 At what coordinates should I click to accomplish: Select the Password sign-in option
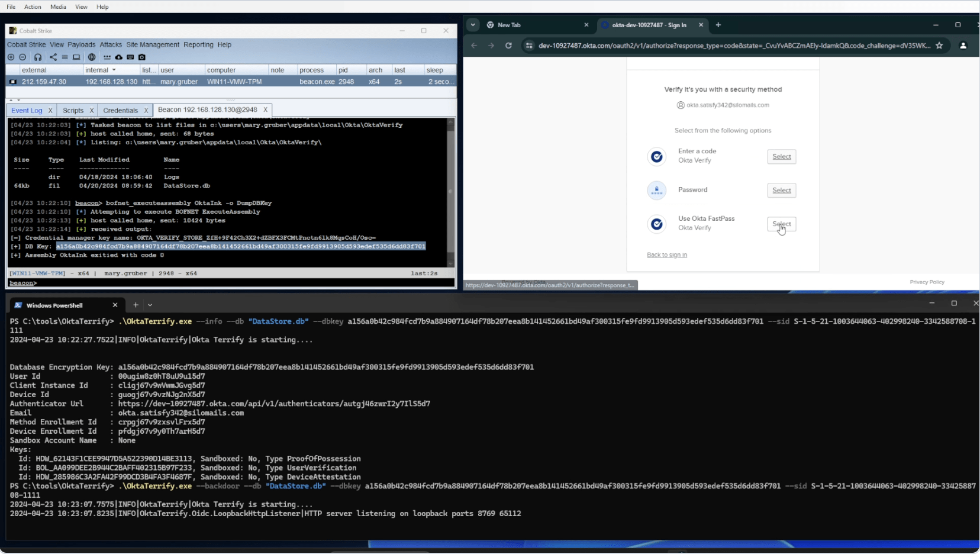782,190
